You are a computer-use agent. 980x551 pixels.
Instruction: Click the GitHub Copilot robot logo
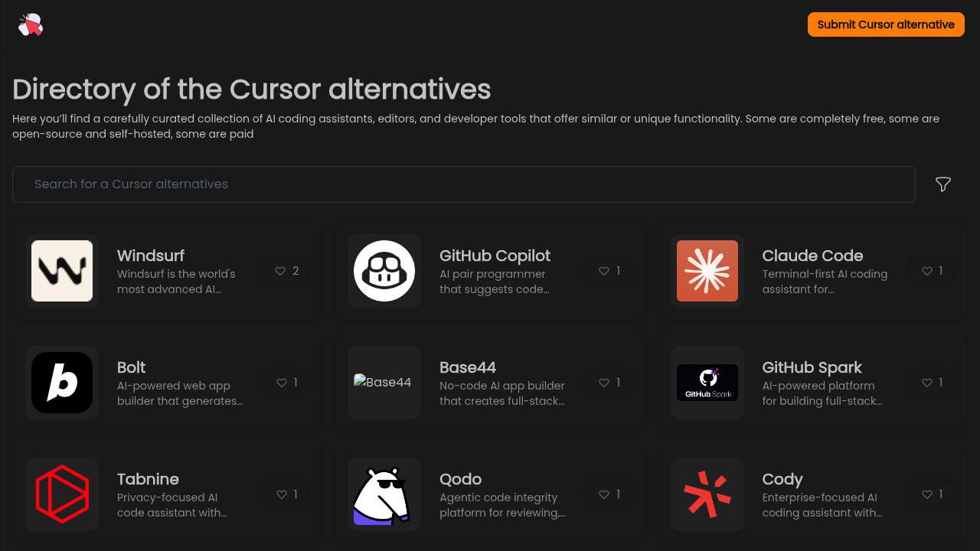tap(384, 270)
